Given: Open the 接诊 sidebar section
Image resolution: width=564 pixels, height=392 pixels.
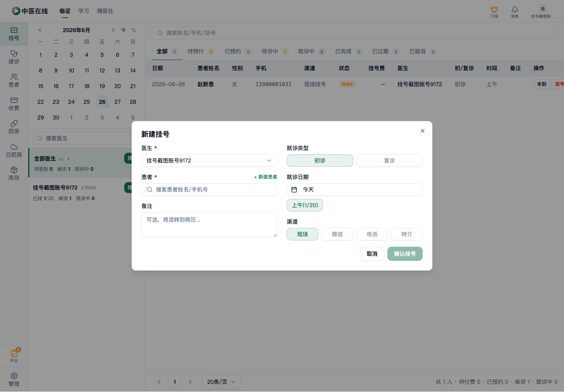Looking at the screenshot, I should (x=14, y=57).
